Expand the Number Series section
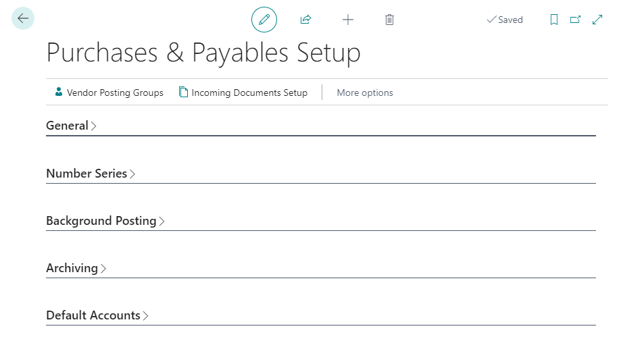 pyautogui.click(x=87, y=174)
